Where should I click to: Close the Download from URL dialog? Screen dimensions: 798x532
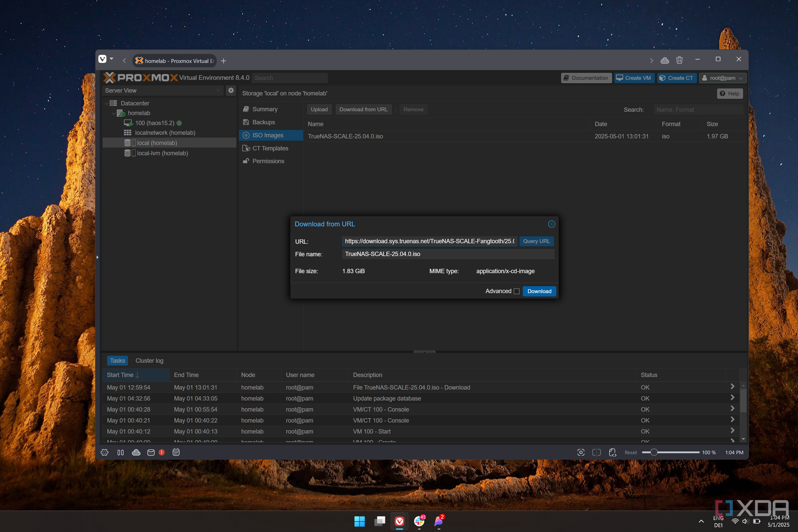click(551, 224)
